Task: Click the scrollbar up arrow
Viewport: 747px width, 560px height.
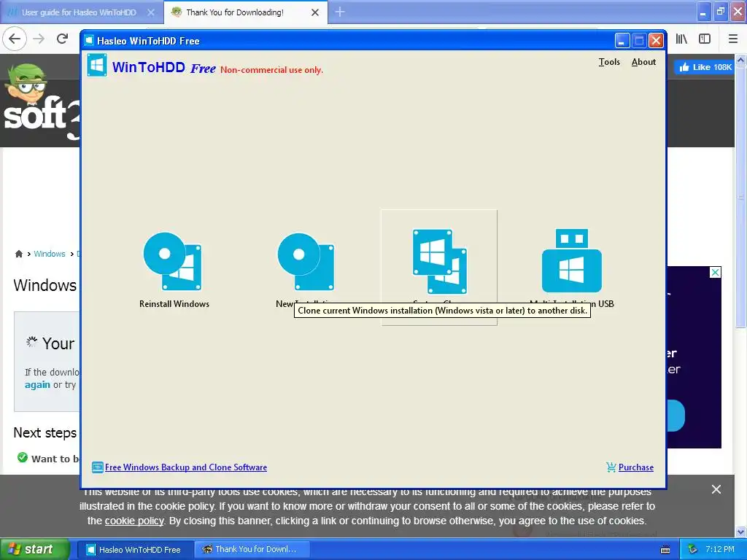Action: click(x=740, y=60)
